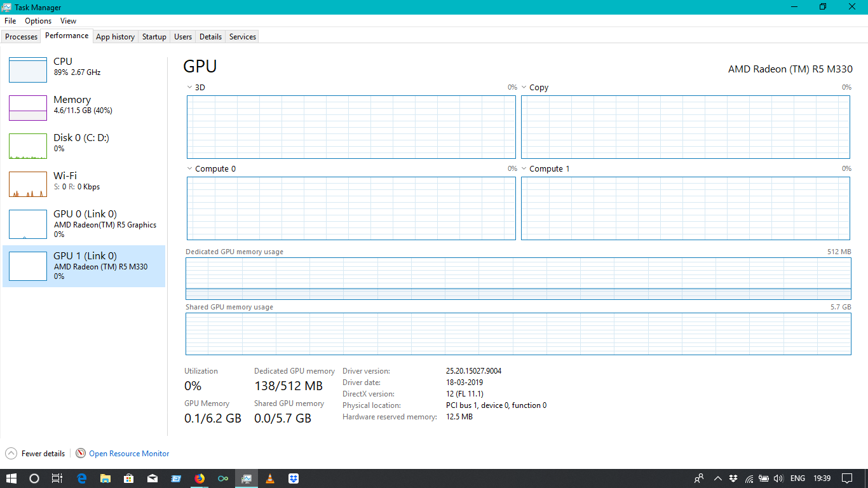Open the Dropbox app taskbar icon
The width and height of the screenshot is (868, 488).
pyautogui.click(x=294, y=478)
